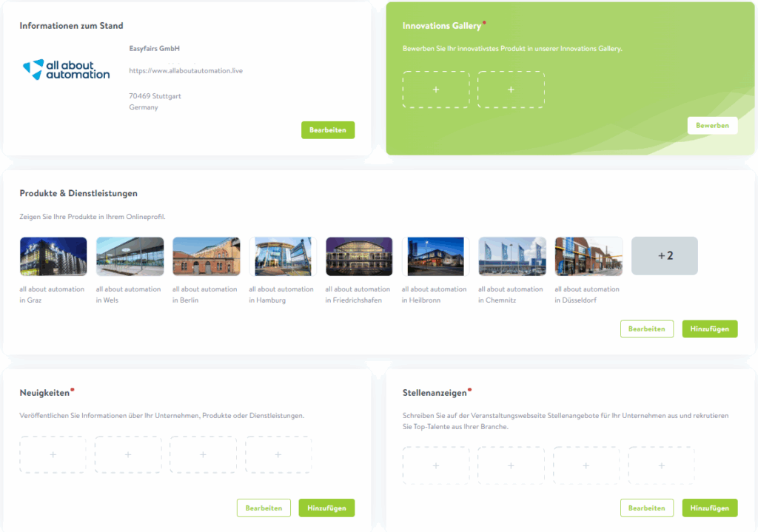Add first Innovations Gallery plus slot
The height and width of the screenshot is (532, 758).
point(435,90)
